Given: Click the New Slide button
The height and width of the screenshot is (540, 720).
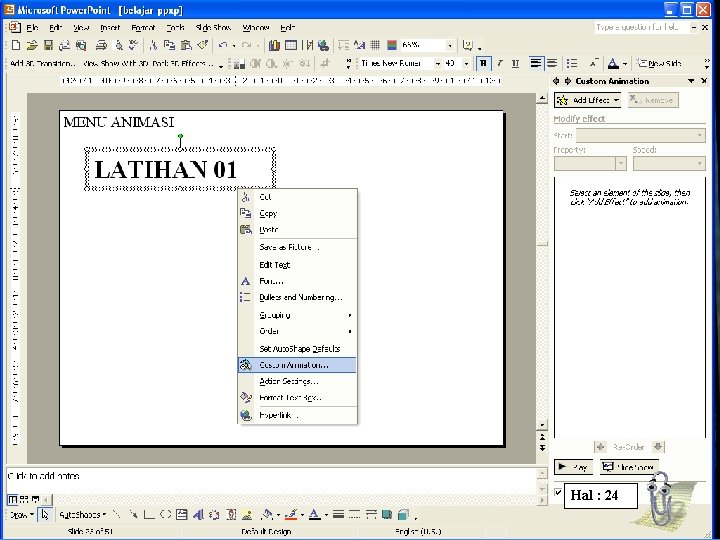Looking at the screenshot, I should (659, 63).
